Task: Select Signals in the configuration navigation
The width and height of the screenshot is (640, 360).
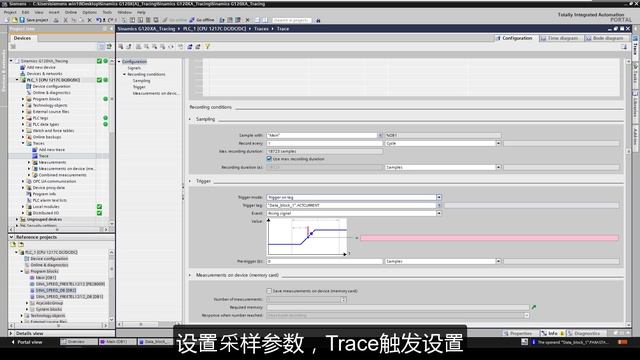Action: click(x=134, y=68)
